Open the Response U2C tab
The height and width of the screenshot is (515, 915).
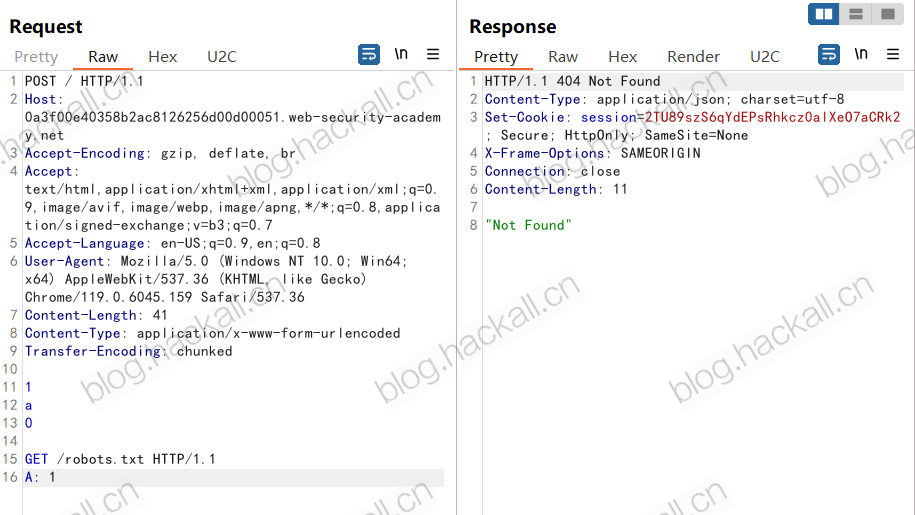pos(764,57)
